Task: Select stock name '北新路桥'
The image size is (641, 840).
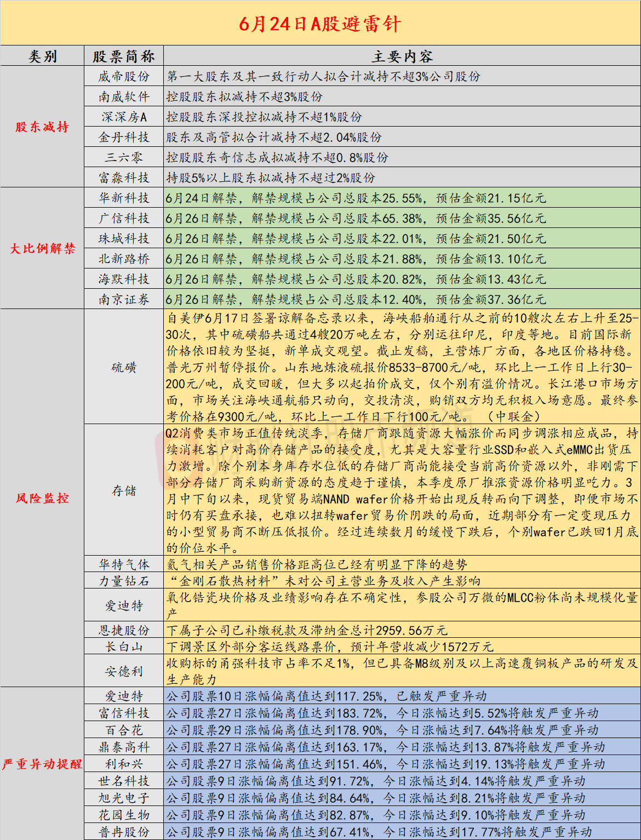Action: pyautogui.click(x=124, y=259)
